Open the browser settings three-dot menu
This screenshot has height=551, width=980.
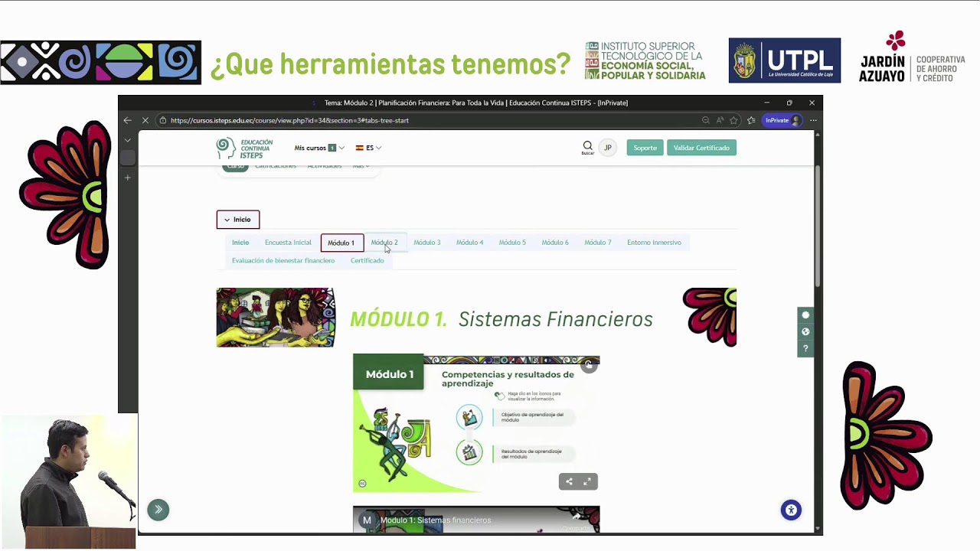(813, 120)
